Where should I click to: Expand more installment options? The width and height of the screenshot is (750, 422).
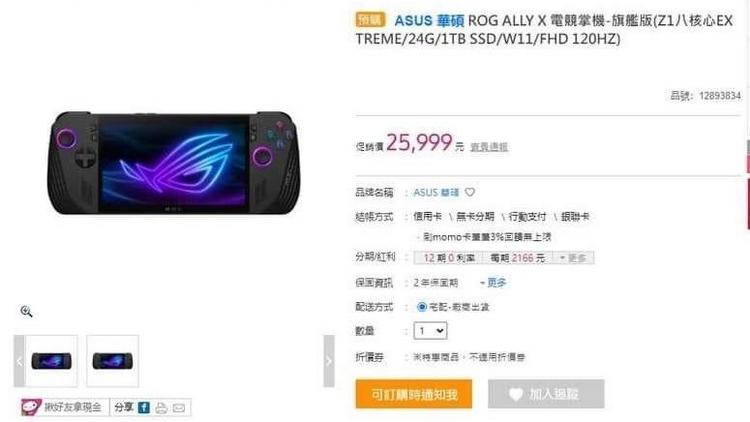[x=573, y=258]
